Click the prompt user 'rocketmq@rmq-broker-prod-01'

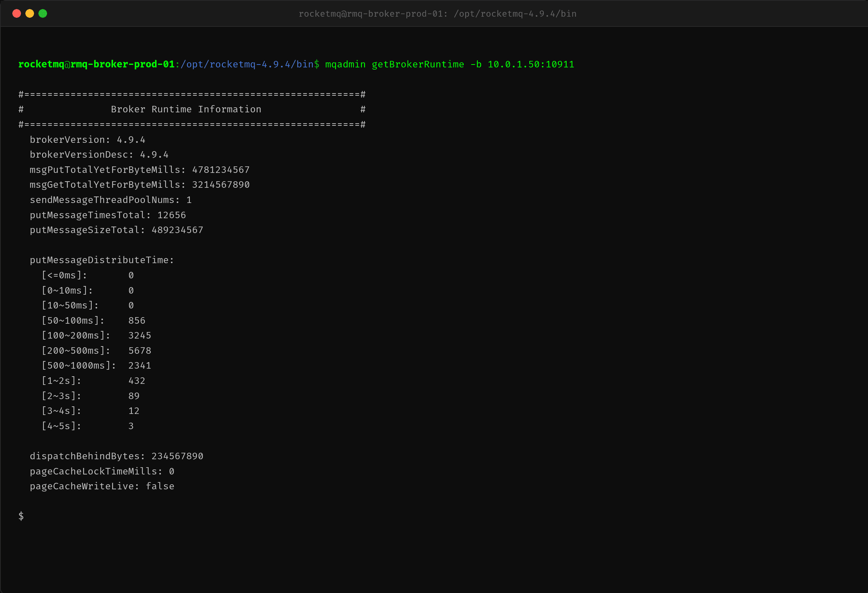click(96, 65)
